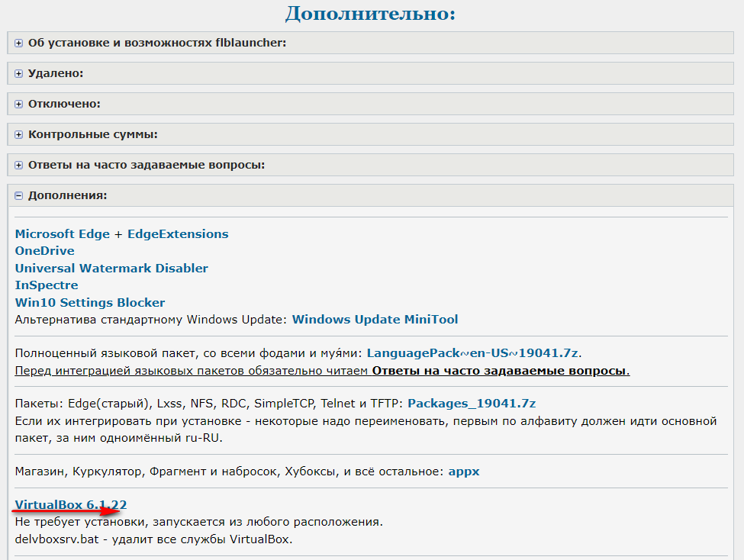This screenshot has height=560, width=744.
Task: Click the Контрольные суммы header title
Action: 92,134
